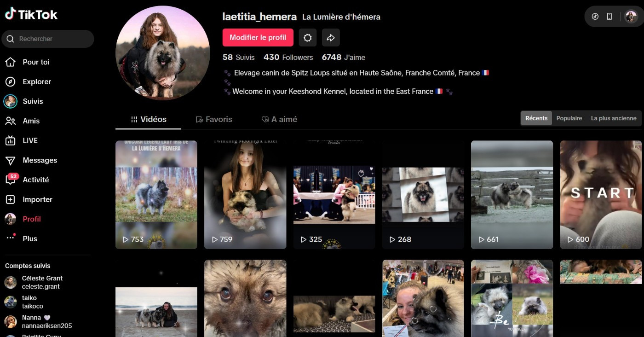
Task: Click Modifier le profil button
Action: point(258,38)
